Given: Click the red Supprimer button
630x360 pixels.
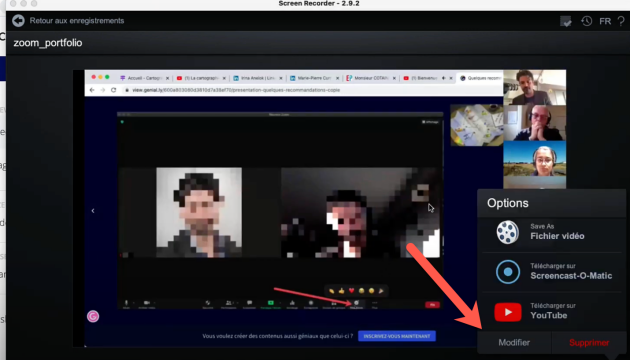Looking at the screenshot, I should [x=589, y=343].
